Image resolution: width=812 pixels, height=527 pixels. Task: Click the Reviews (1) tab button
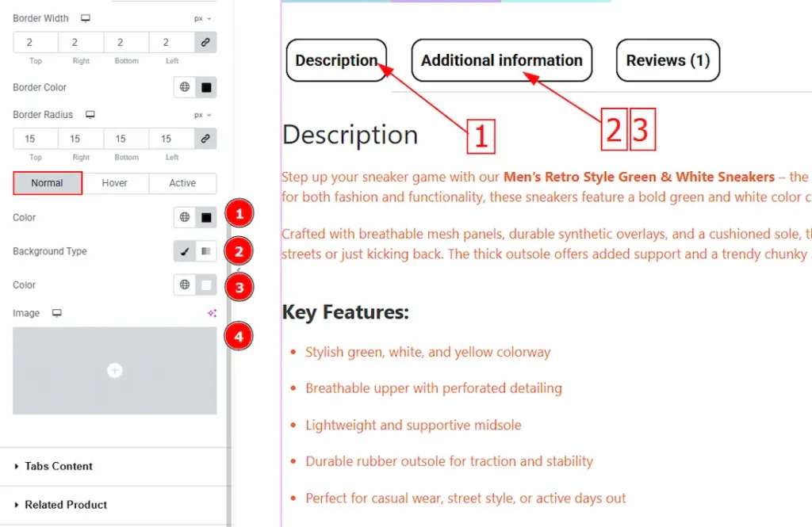point(668,60)
